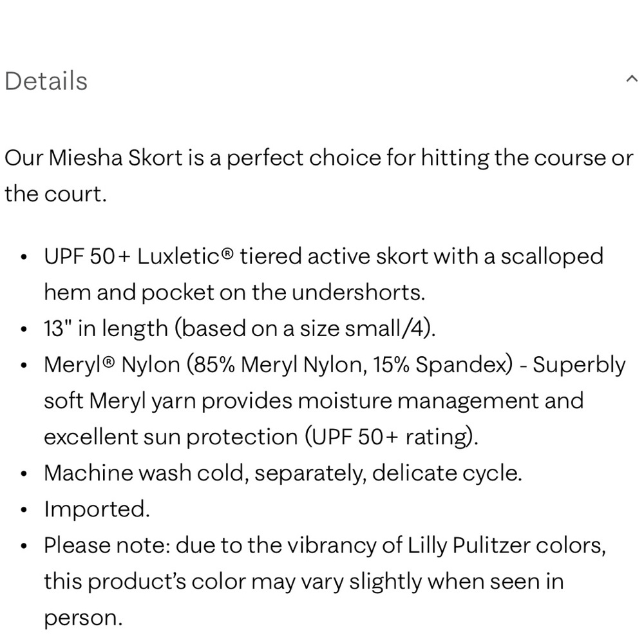Click the bullet point beside '13" in length'
This screenshot has width=644, height=644.
coord(24,330)
